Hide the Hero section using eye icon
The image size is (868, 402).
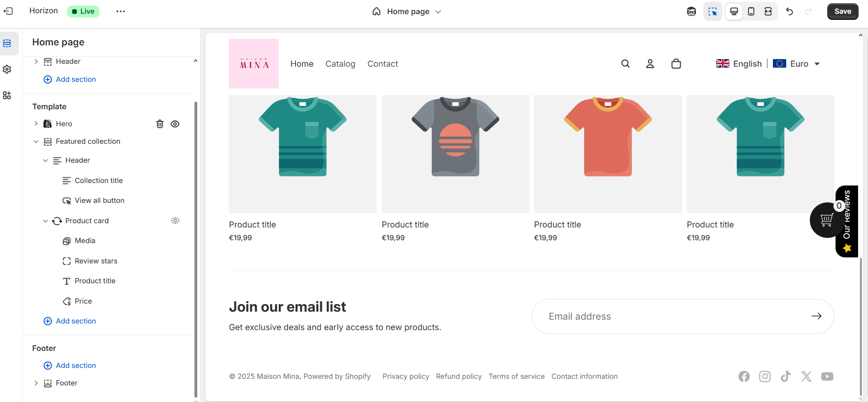175,124
